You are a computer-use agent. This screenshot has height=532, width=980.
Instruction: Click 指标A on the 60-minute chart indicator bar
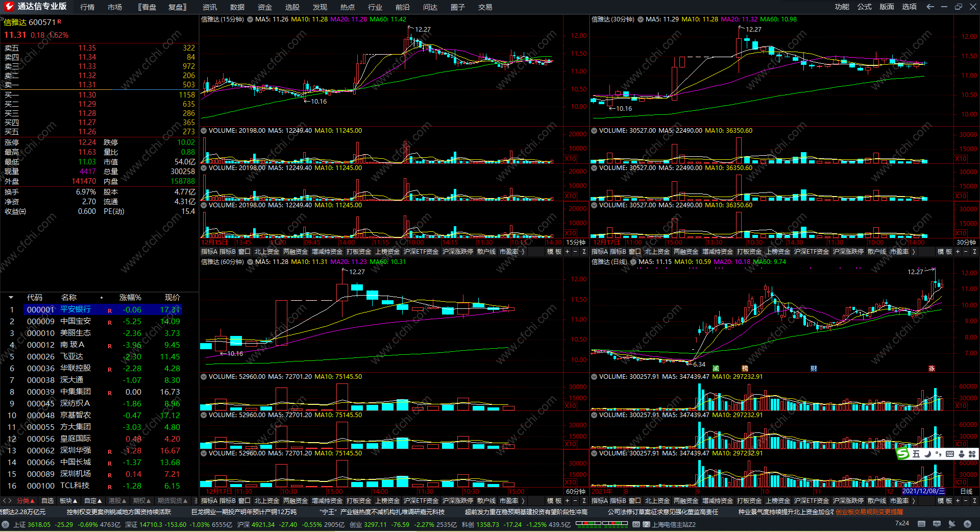209,501
